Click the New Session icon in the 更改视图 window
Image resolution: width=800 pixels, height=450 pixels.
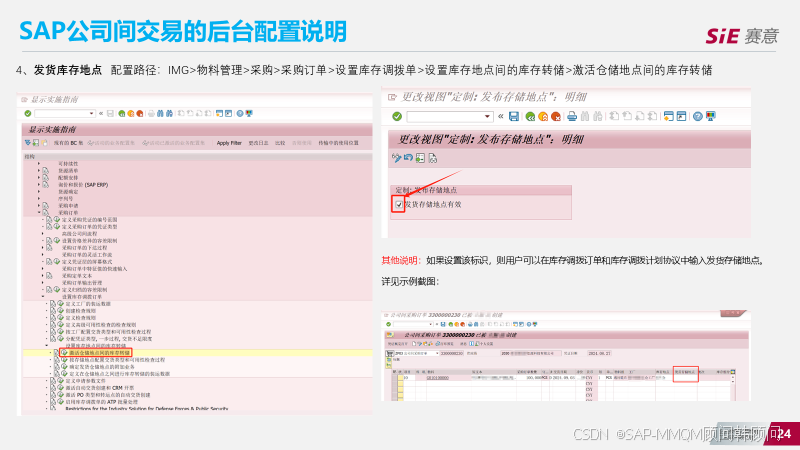coord(668,116)
